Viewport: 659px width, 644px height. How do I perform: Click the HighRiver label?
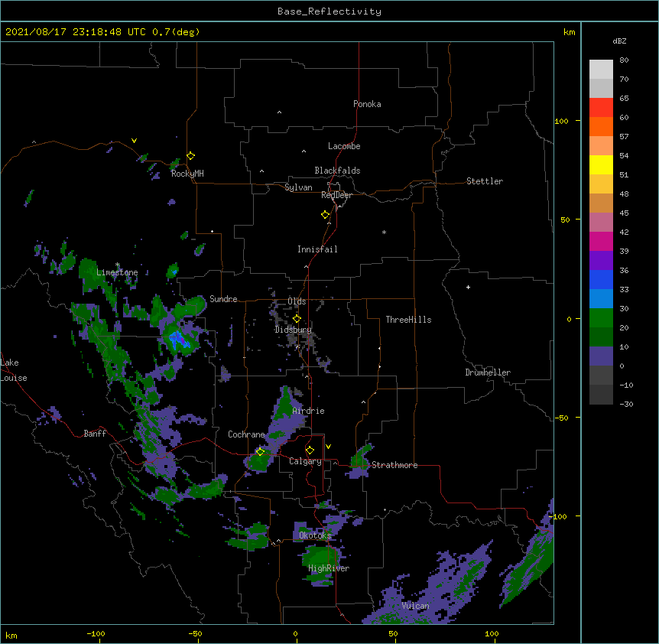point(329,568)
